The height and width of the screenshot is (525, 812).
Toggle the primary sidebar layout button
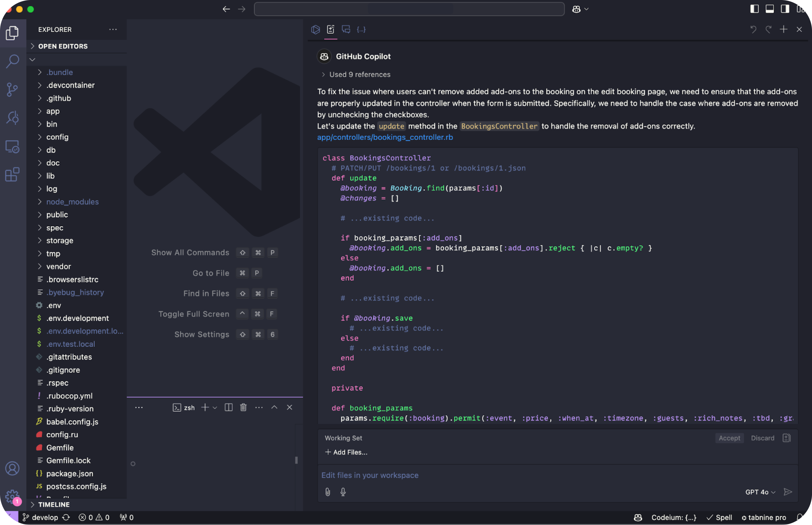(754, 9)
